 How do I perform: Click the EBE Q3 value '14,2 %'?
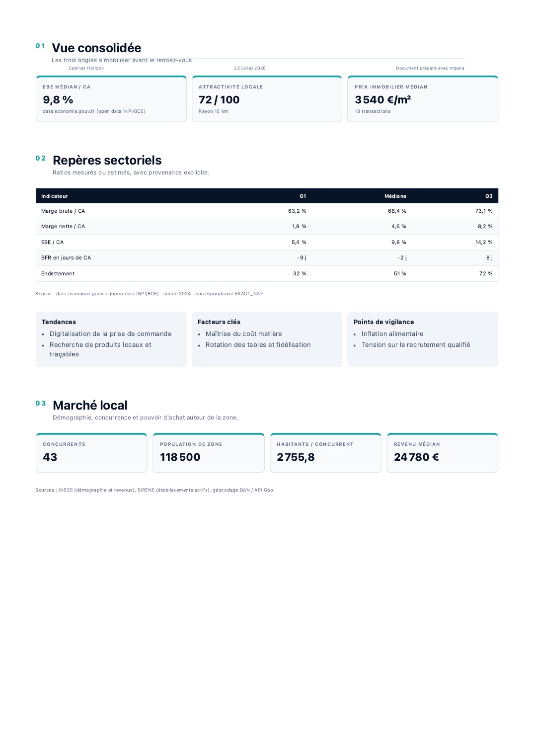click(484, 243)
